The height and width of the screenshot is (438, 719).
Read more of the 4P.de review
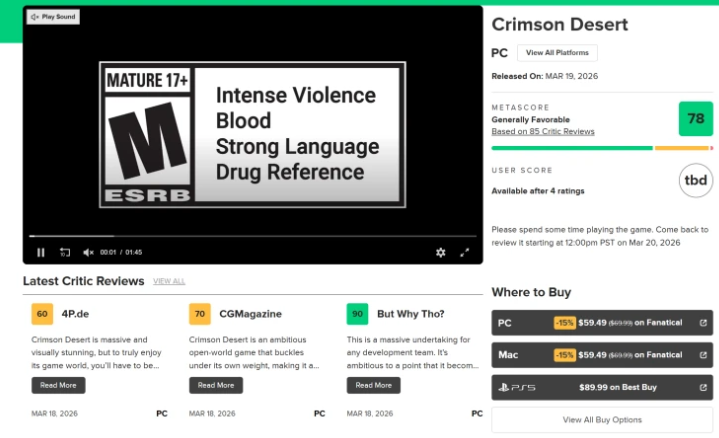[58, 385]
